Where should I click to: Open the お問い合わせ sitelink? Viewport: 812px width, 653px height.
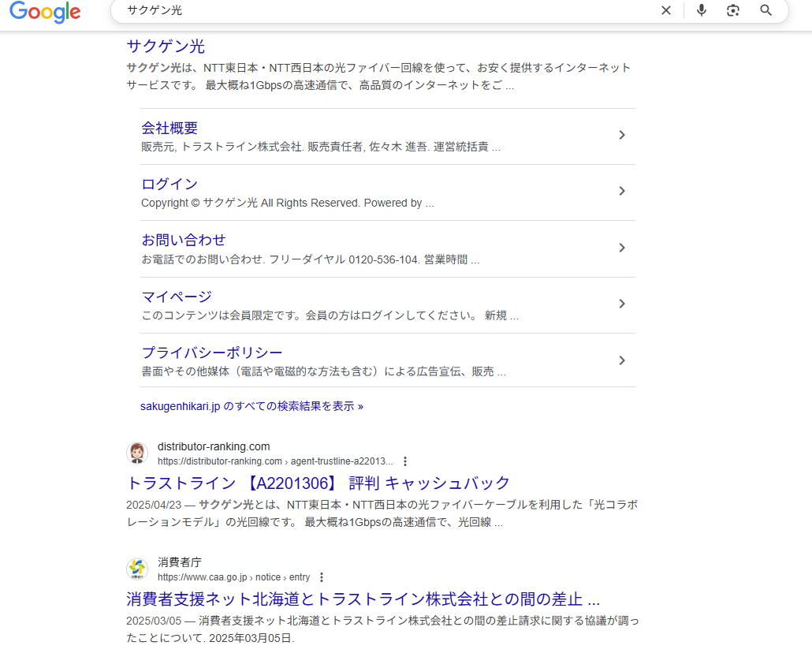pos(184,240)
